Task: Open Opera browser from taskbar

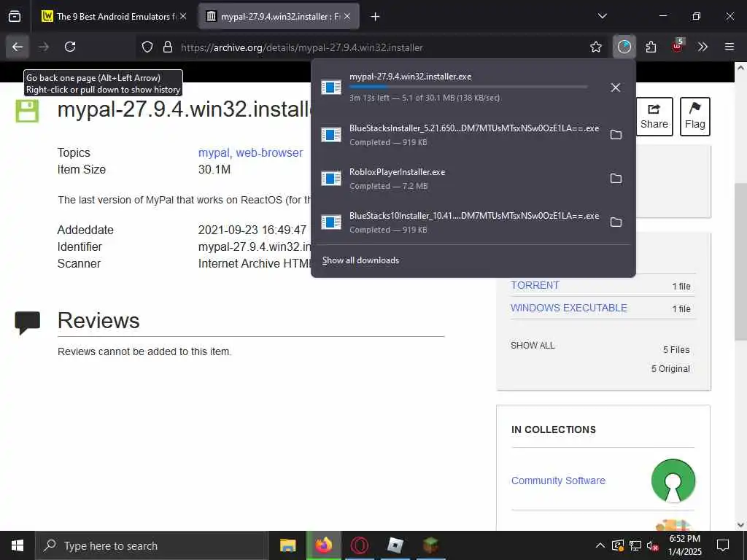Action: 360,545
